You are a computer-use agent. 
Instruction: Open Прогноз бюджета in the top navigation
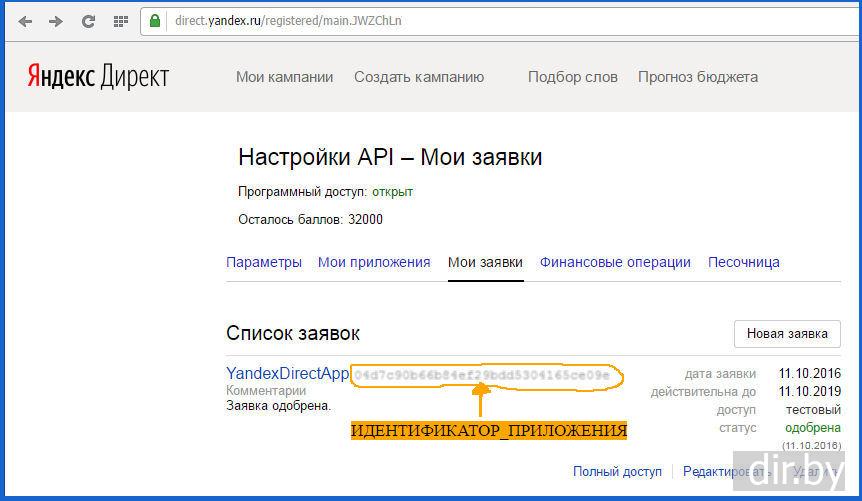[698, 77]
